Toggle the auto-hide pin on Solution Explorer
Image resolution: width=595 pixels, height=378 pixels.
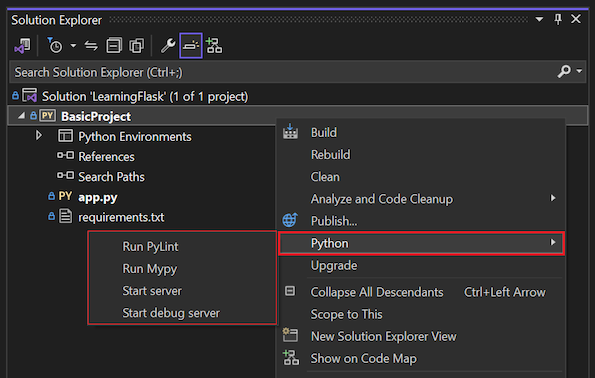pyautogui.click(x=558, y=19)
